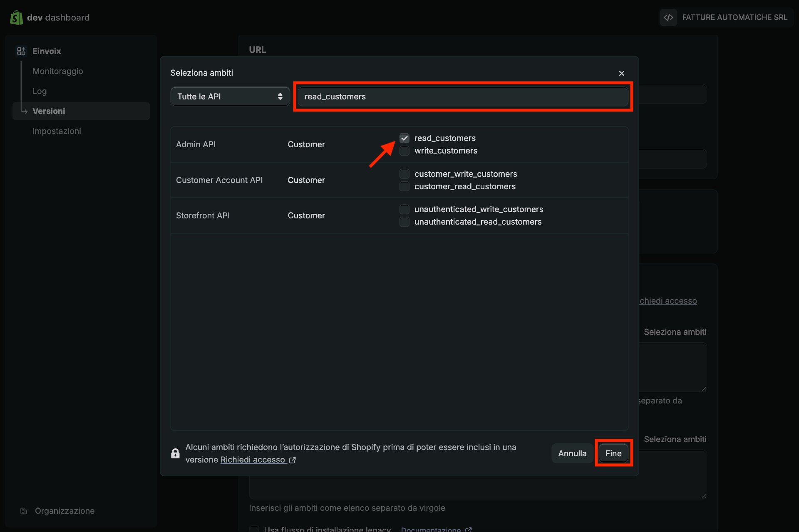Open Einvoix app overview
The image size is (799, 532).
pos(47,51)
